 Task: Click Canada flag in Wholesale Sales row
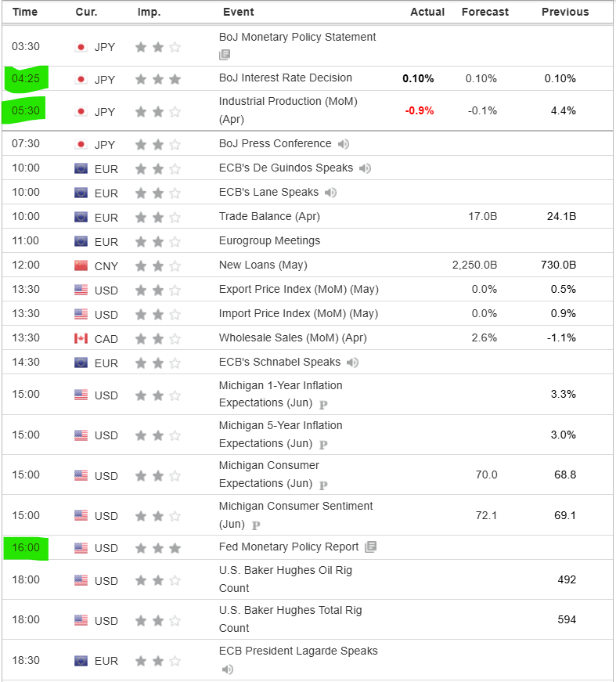(x=81, y=338)
